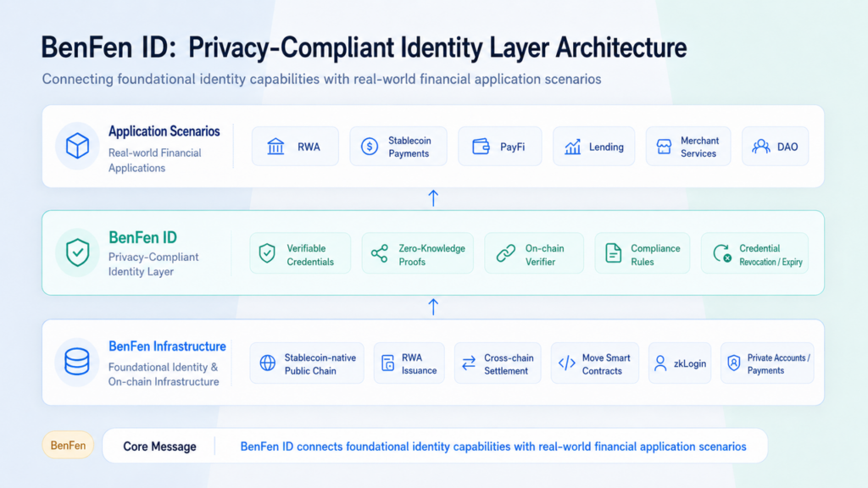This screenshot has width=868, height=488.
Task: Click the cube icon beside Application Scenarios
Action: [x=77, y=146]
